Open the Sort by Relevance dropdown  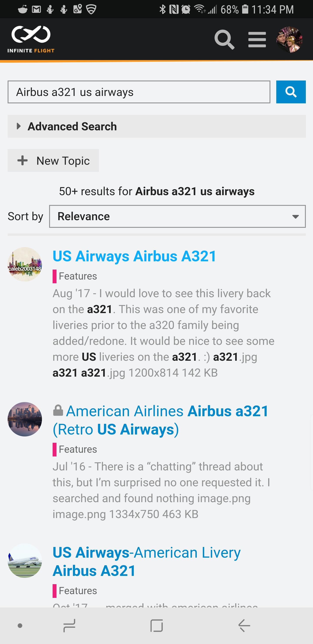[177, 216]
